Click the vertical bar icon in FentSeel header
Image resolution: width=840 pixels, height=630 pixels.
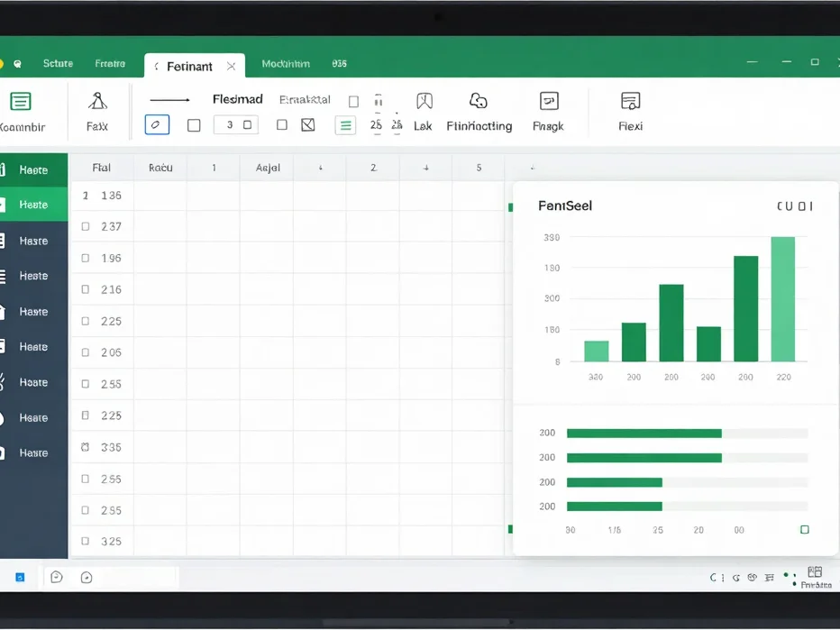[811, 206]
